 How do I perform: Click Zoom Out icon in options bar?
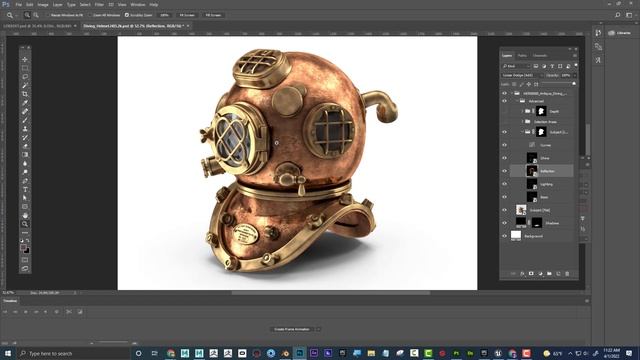click(36, 15)
